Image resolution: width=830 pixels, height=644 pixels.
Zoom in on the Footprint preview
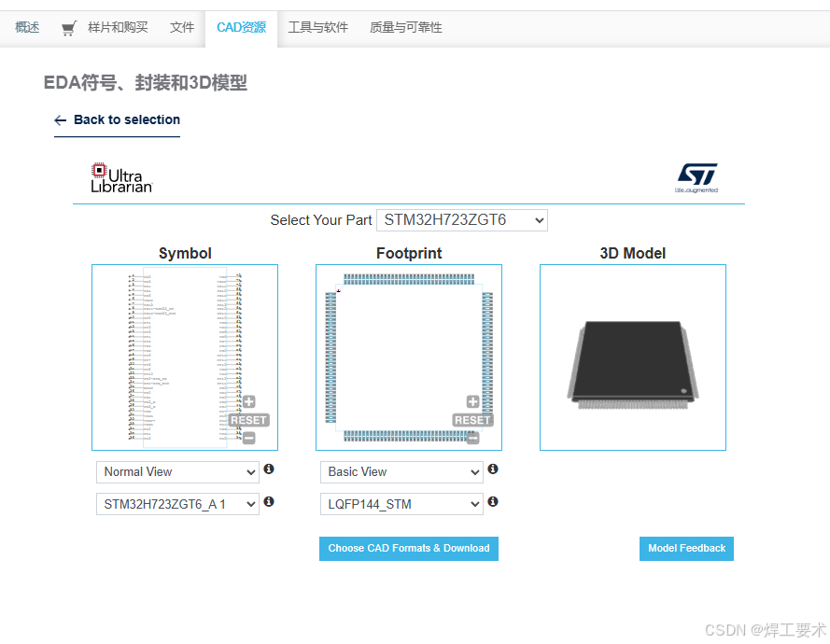[x=472, y=401]
